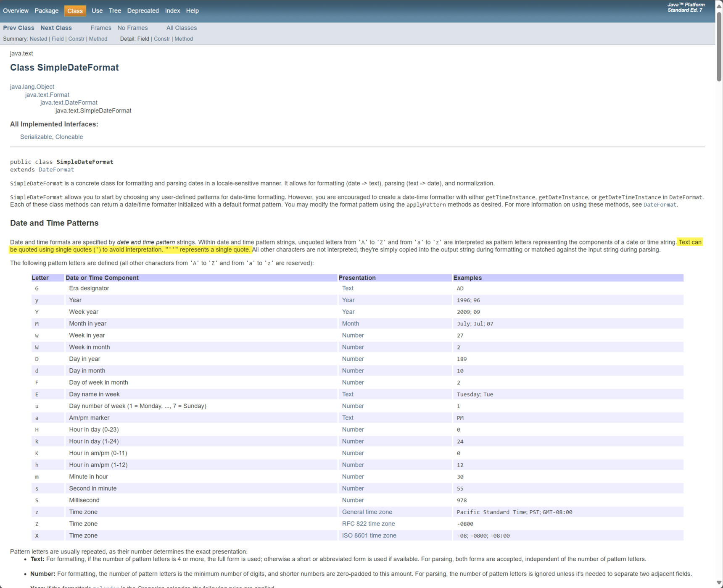The width and height of the screenshot is (723, 588).
Task: Click the 'Examples' column header
Action: click(568, 278)
